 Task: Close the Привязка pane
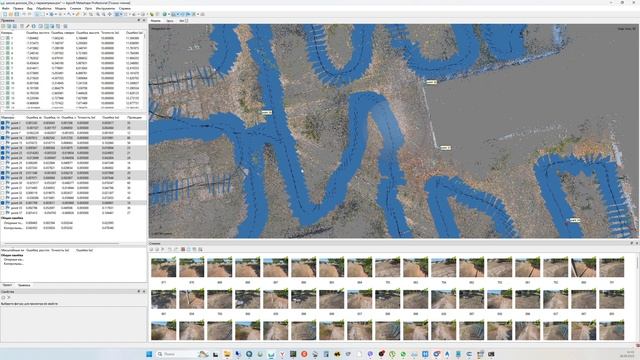144,20
